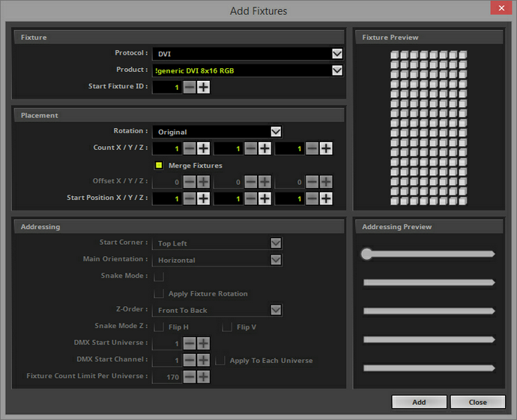Enable the Snake Mode checkbox
The height and width of the screenshot is (420, 517).
(159, 277)
